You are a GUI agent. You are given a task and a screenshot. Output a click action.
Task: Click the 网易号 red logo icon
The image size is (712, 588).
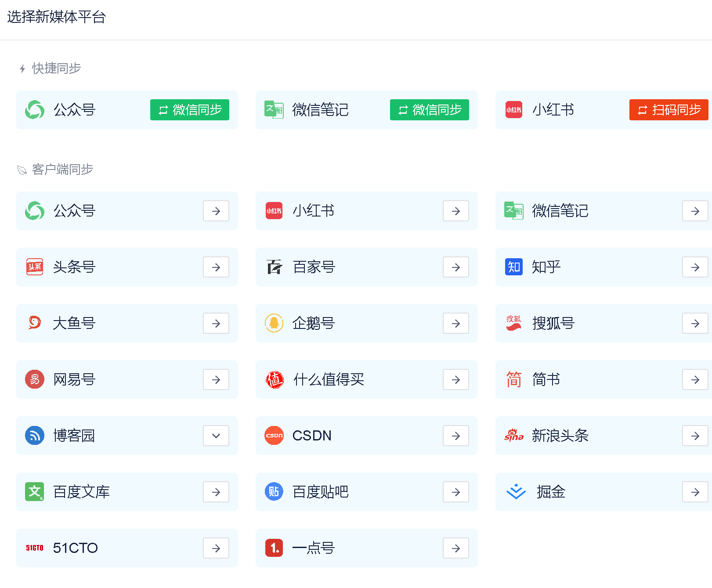pyautogui.click(x=35, y=379)
